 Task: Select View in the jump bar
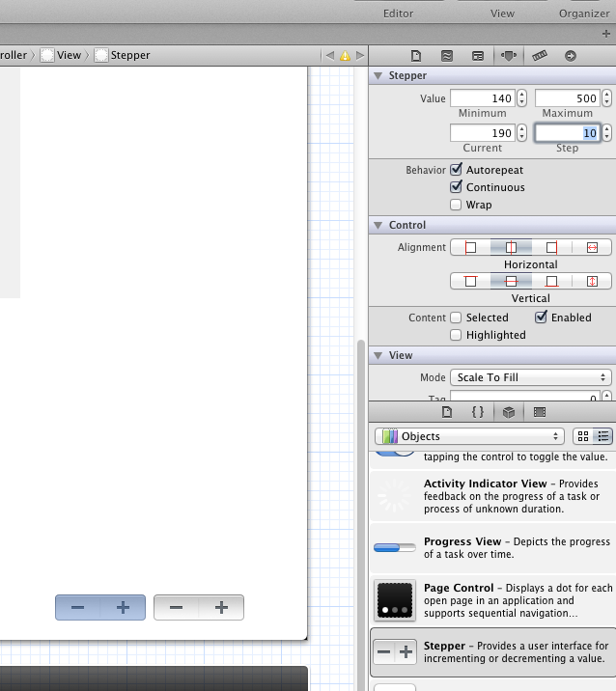pyautogui.click(x=61, y=55)
